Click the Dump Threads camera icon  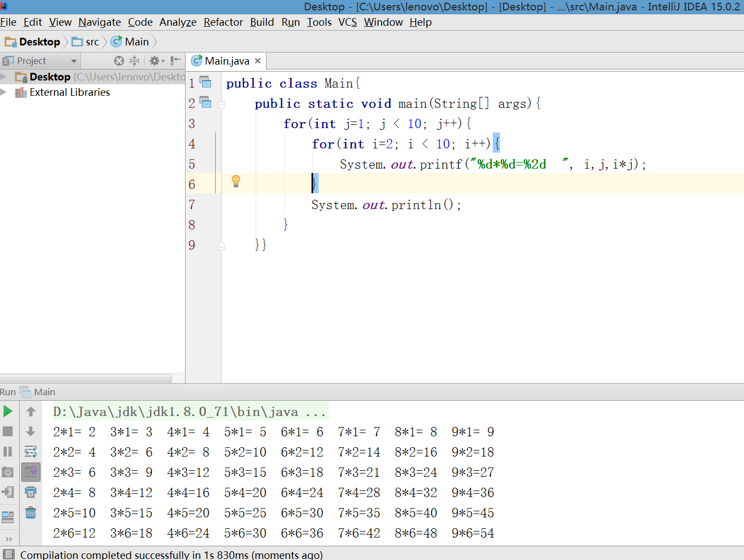point(8,472)
